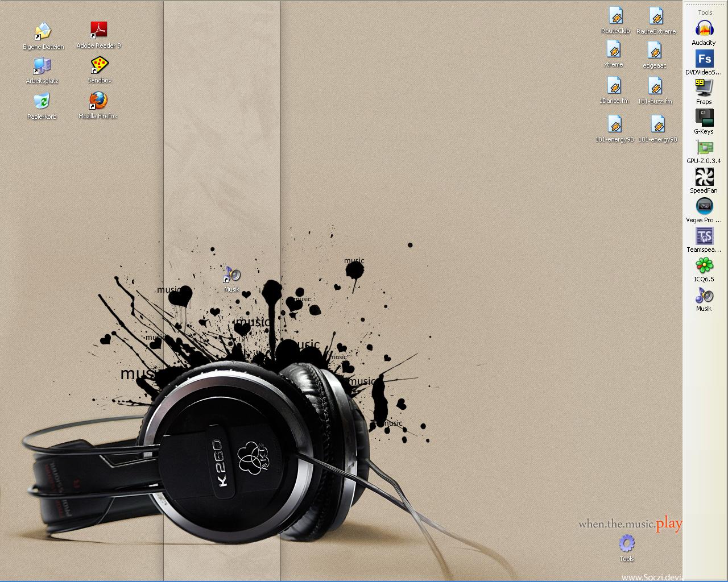Open the G-Keys toolbar shortcut
Image resolution: width=728 pixels, height=582 pixels.
(704, 118)
